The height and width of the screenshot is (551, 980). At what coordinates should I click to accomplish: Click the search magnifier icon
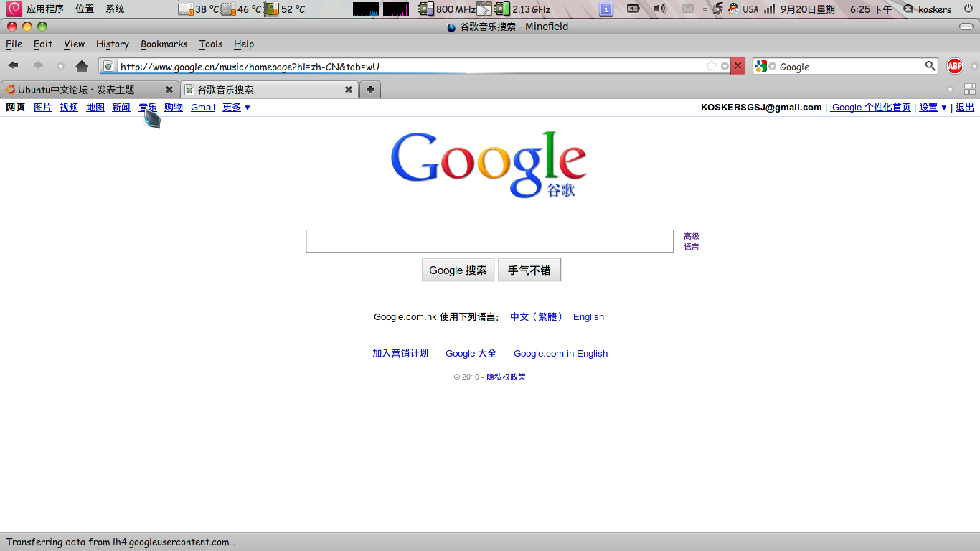click(930, 66)
